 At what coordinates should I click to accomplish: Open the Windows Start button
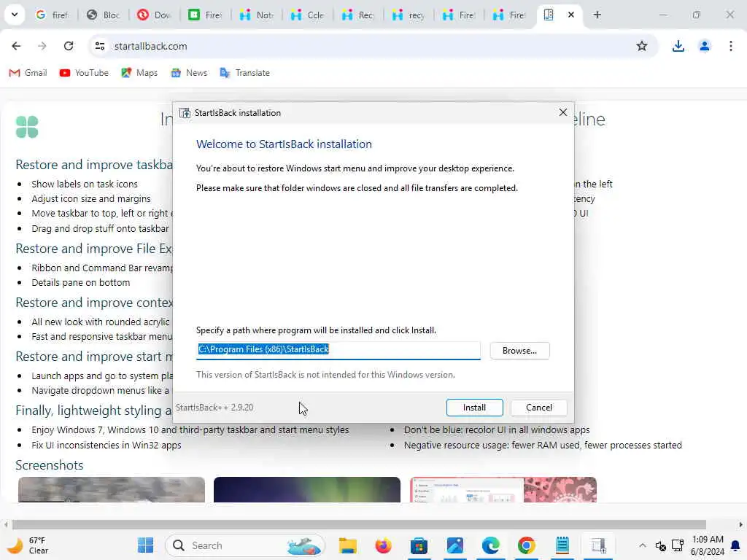(145, 545)
